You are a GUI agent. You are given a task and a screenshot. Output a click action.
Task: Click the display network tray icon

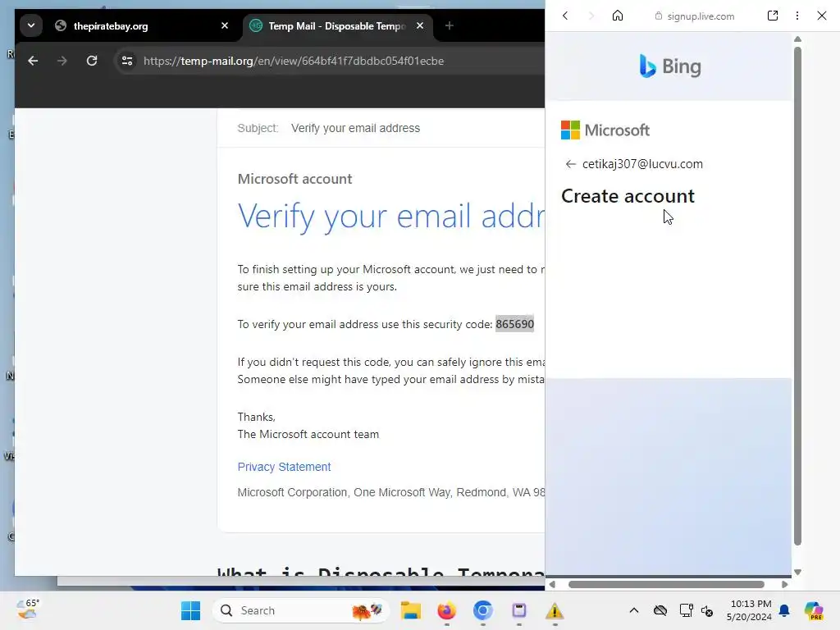coord(686,610)
